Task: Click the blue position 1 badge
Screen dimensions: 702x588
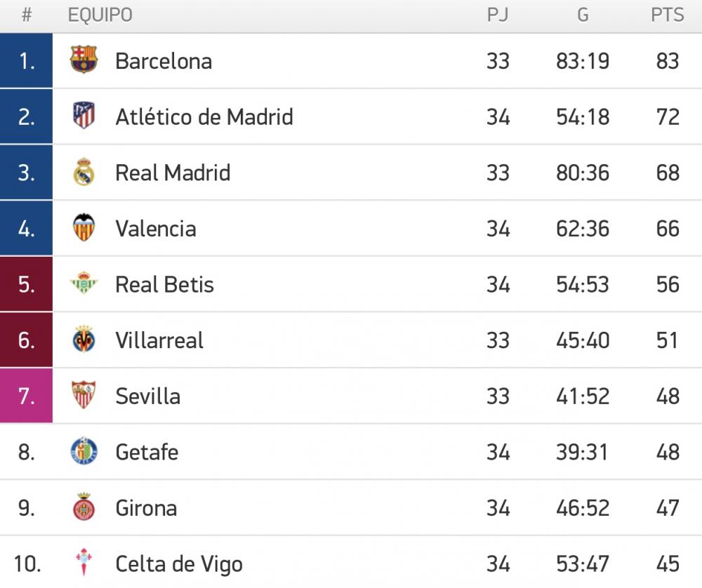Action: [x=26, y=60]
